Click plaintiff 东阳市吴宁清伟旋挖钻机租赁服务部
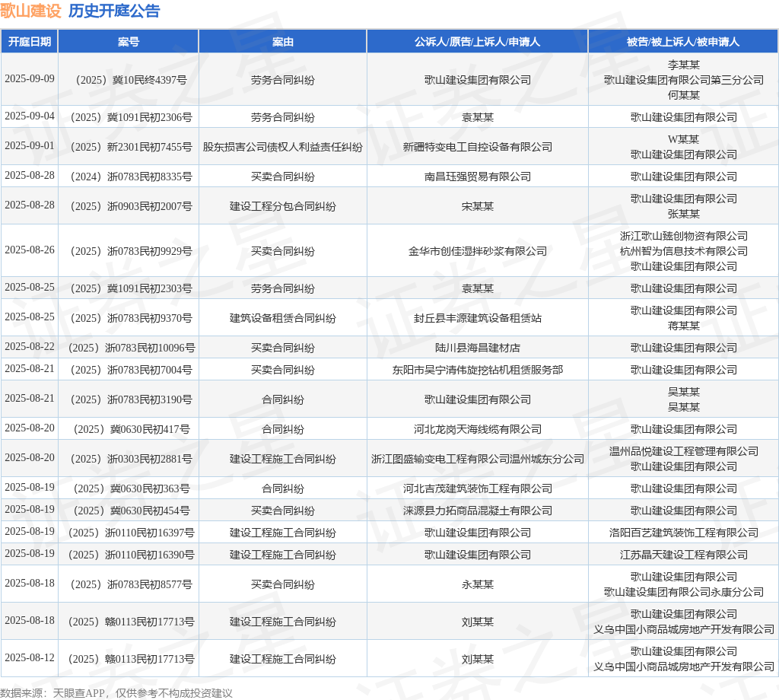This screenshot has width=779, height=700. coord(478,370)
